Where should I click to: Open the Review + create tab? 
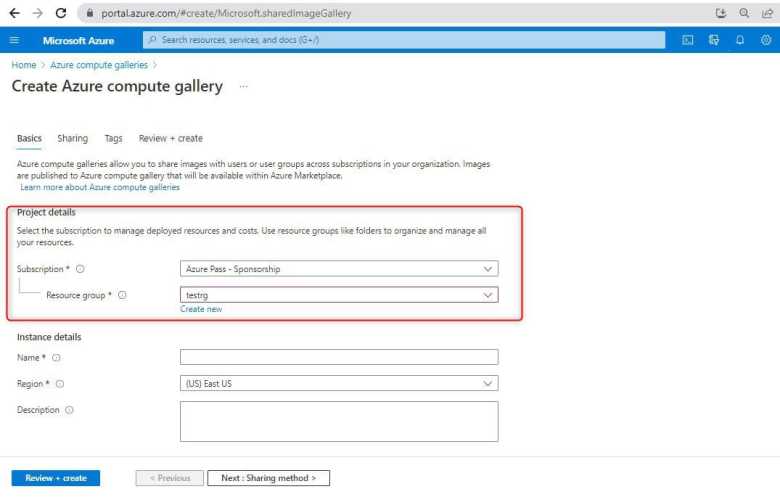click(171, 138)
